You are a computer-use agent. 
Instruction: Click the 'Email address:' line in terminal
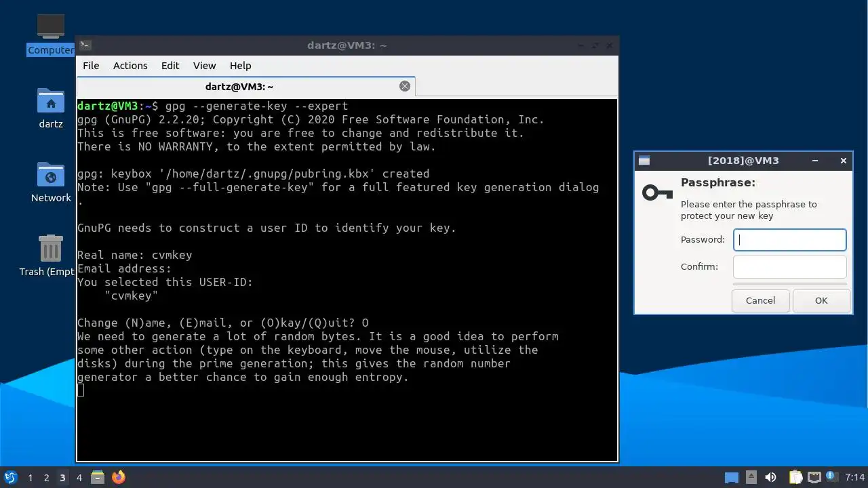point(125,268)
